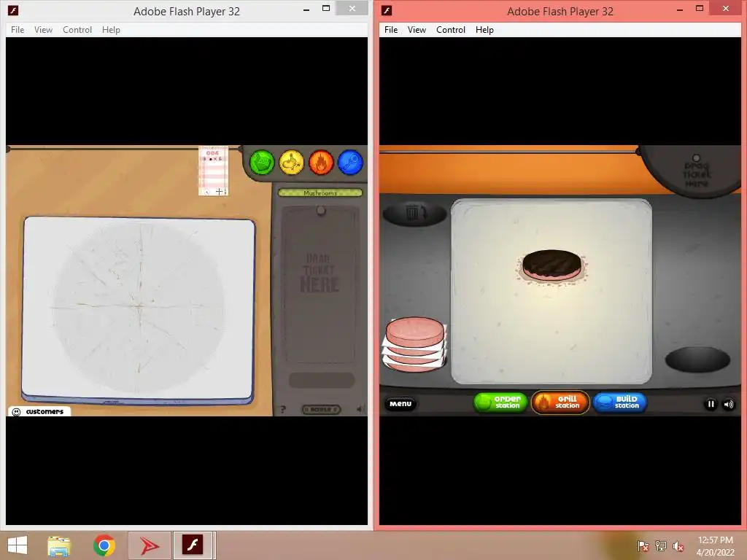Click the question mark help icon in left game
The image size is (747, 560).
(282, 410)
